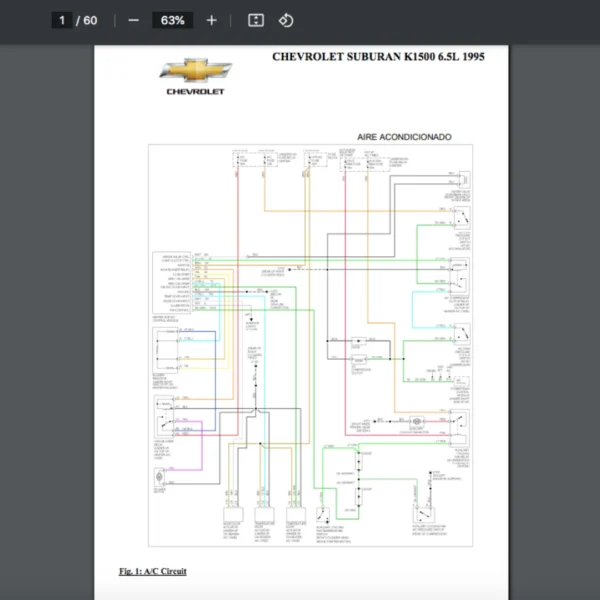Open the "Fig. 1: A/C Circuit" caption link

pyautogui.click(x=152, y=571)
